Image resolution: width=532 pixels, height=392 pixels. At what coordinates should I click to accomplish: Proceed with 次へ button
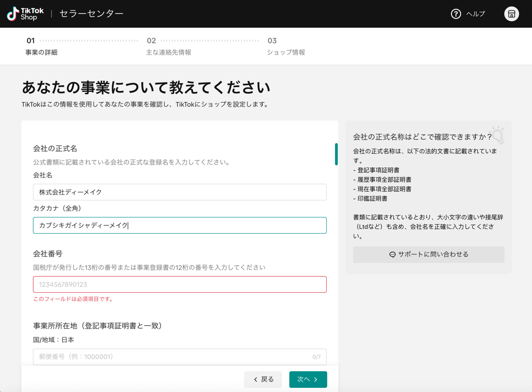(x=308, y=379)
